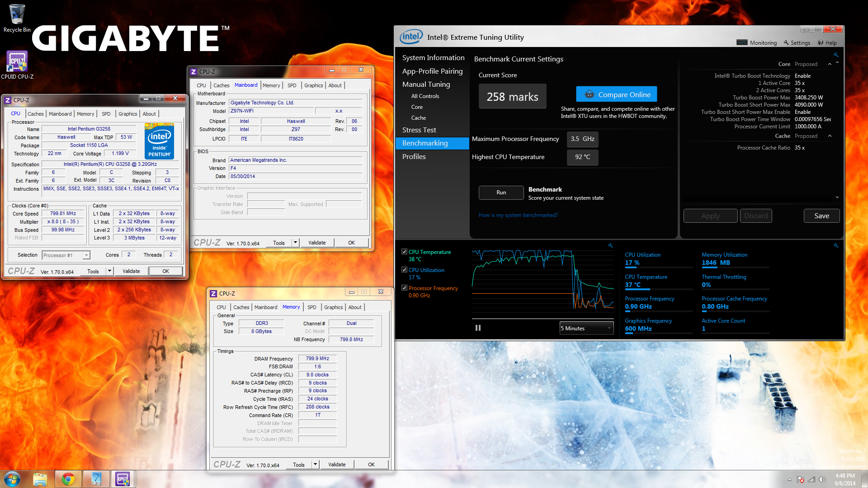Image resolution: width=868 pixels, height=488 pixels.
Task: Switch to Intel XTU taskbar item
Action: [96, 479]
